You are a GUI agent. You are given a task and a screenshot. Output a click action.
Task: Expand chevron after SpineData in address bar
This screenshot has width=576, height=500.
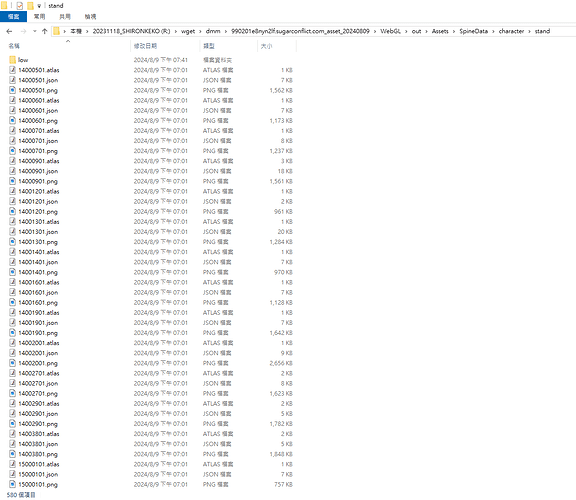tap(493, 32)
